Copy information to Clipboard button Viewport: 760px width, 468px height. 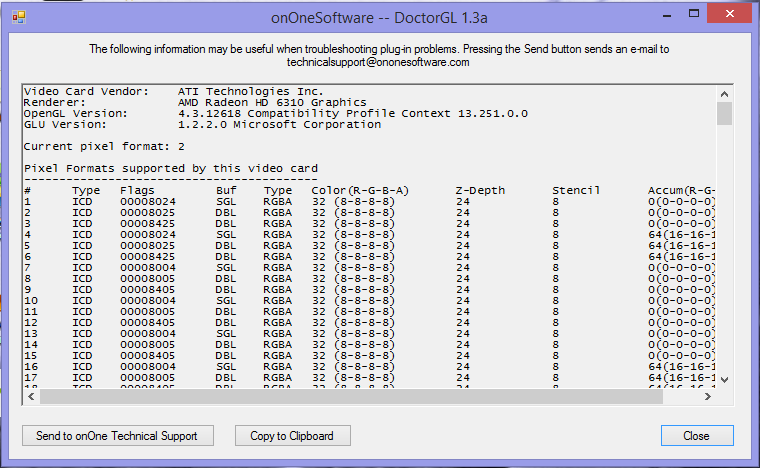coord(293,436)
